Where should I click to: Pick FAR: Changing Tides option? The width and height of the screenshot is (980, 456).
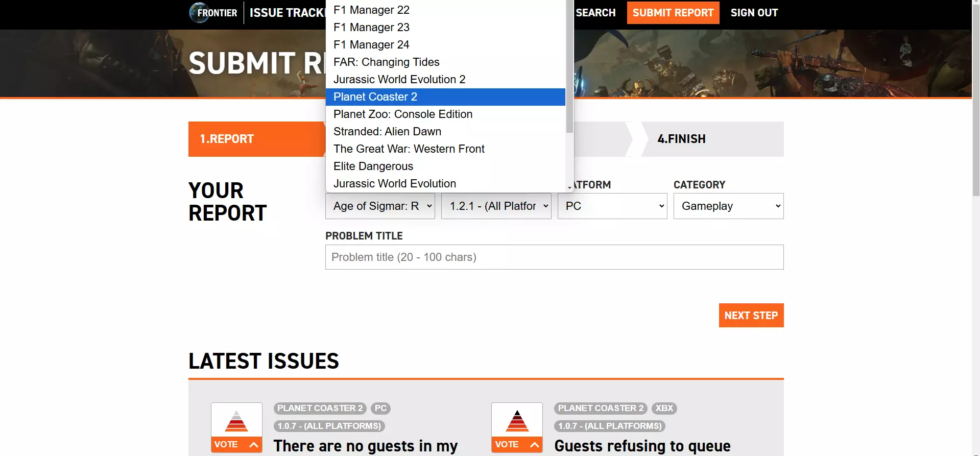445,62
